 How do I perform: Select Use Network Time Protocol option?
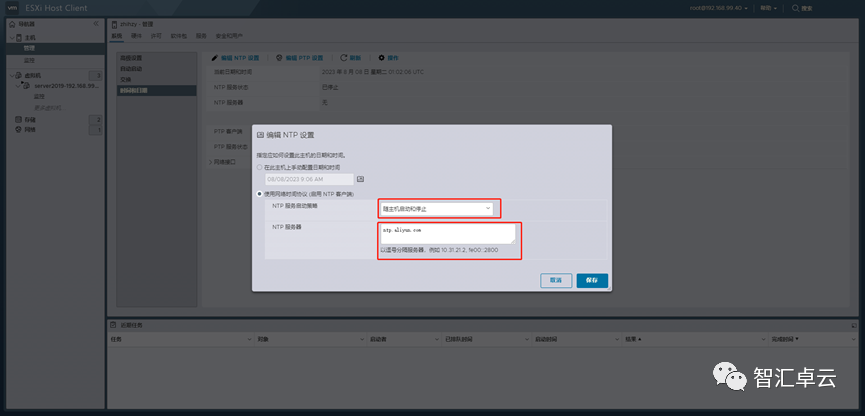[259, 194]
